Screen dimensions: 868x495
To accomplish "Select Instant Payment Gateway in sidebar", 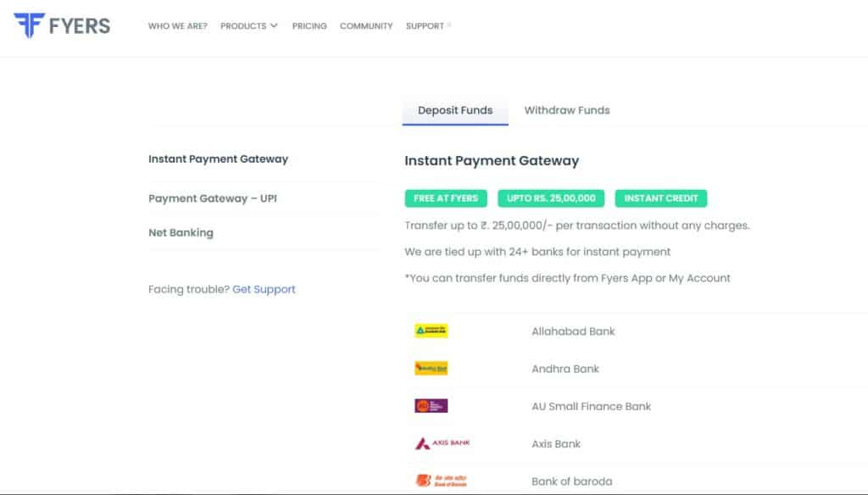I will tap(218, 159).
